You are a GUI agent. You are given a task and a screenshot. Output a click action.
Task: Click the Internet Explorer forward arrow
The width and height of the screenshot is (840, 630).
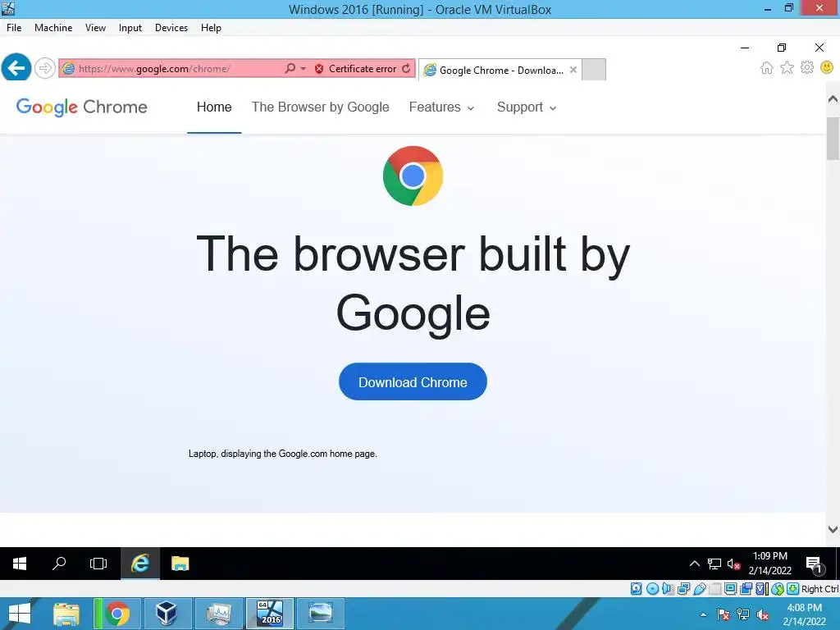[x=45, y=68]
